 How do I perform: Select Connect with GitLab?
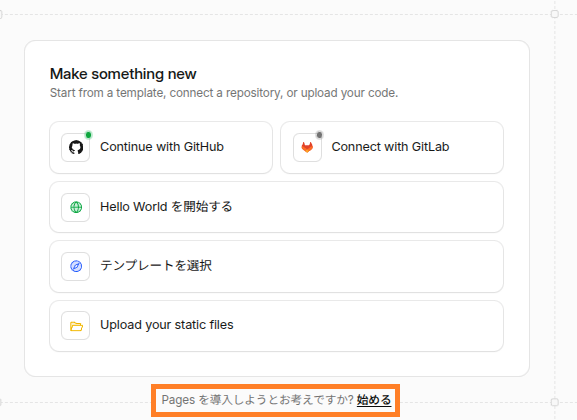[x=392, y=147]
